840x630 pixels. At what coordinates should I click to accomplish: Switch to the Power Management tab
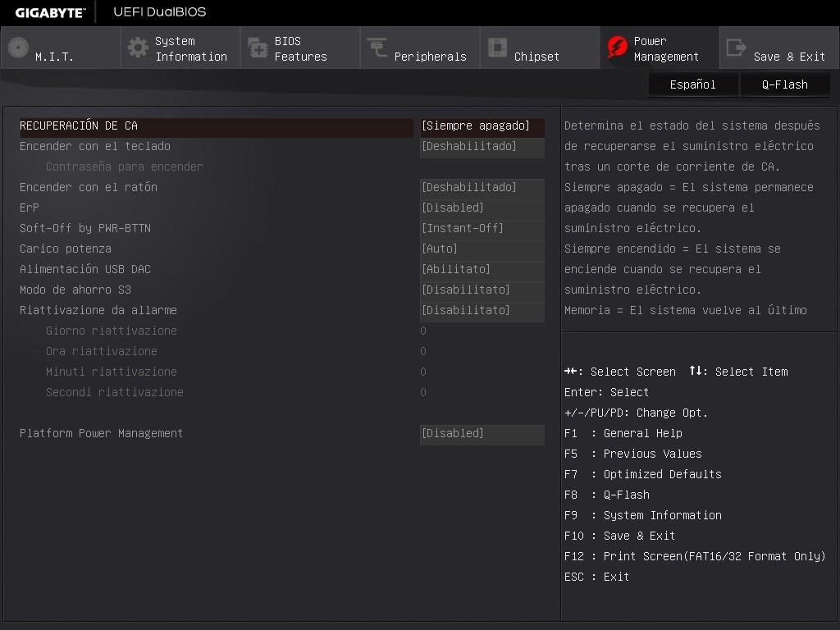[x=659, y=48]
